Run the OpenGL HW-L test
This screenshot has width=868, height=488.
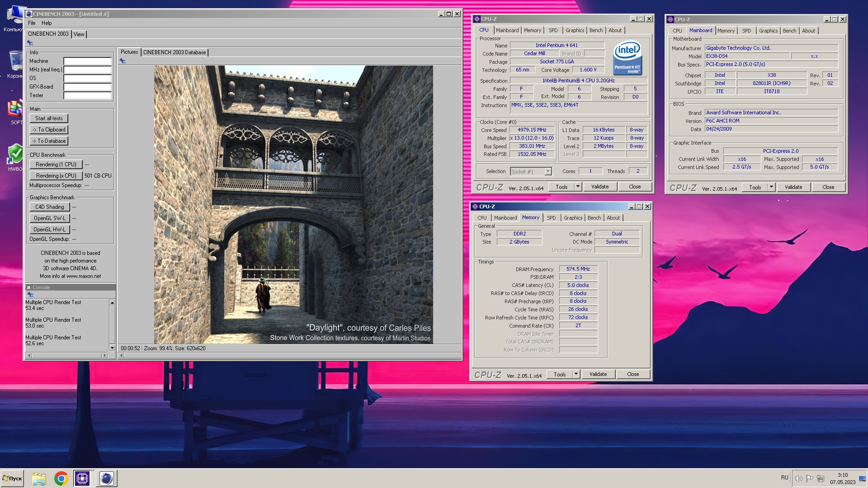50,230
